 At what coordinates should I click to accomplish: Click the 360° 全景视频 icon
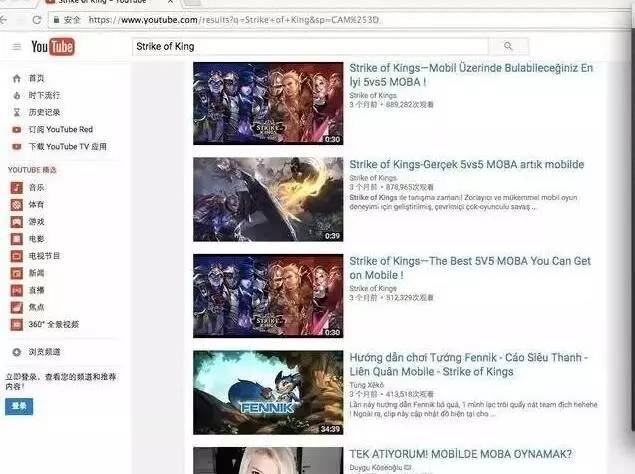click(17, 325)
